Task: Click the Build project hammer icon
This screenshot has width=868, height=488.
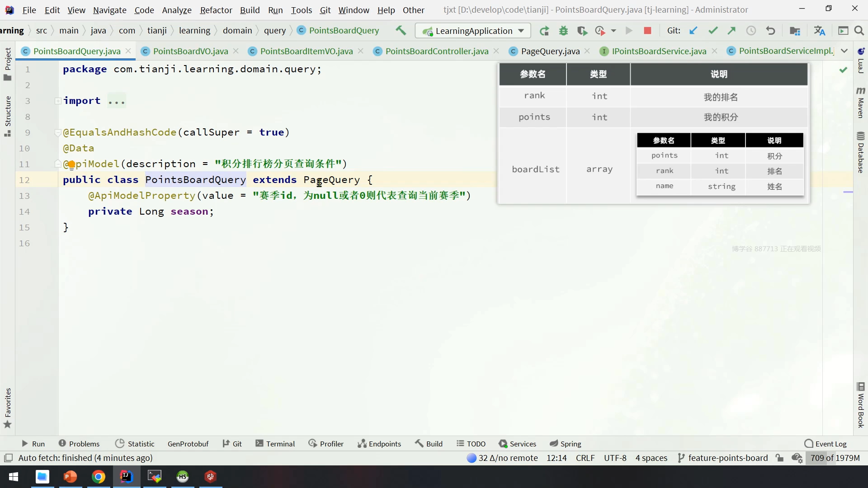Action: pyautogui.click(x=401, y=30)
